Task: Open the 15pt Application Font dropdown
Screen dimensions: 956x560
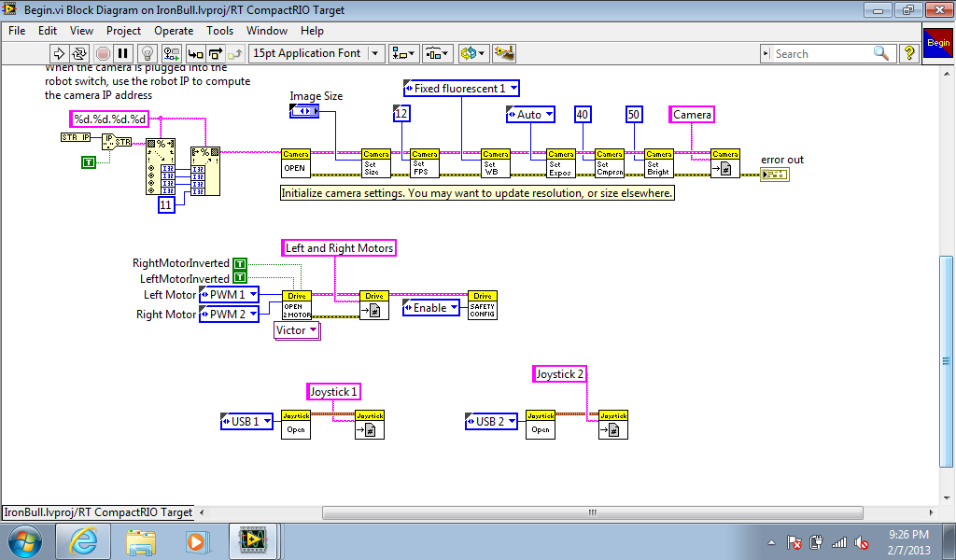Action: pos(316,53)
